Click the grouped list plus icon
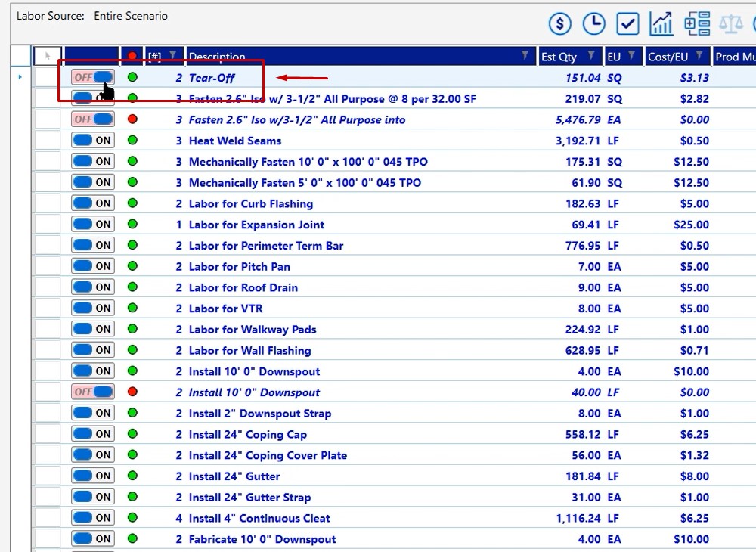756x552 pixels. click(x=696, y=24)
